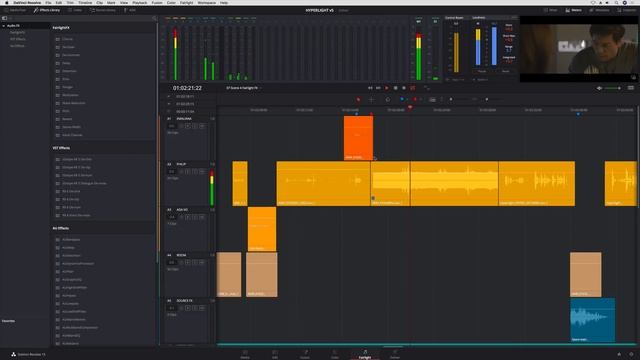Select FairlightFX in the effects tree
640x360 pixels.
click(x=18, y=32)
